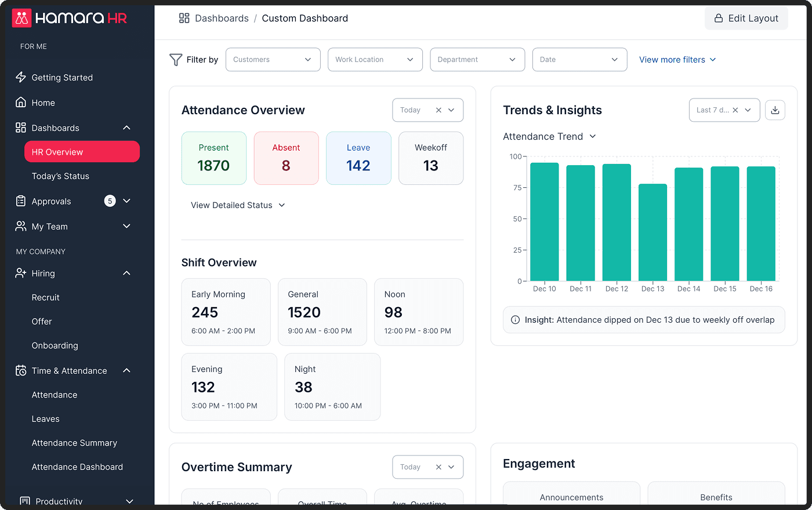Clear the Today filter in Attendance Overview
Image resolution: width=812 pixels, height=510 pixels.
tap(438, 110)
